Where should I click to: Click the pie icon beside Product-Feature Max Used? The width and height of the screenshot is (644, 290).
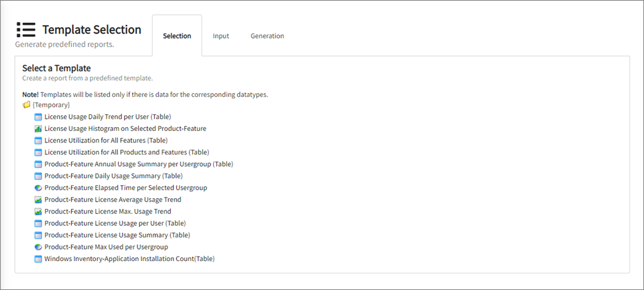click(38, 247)
